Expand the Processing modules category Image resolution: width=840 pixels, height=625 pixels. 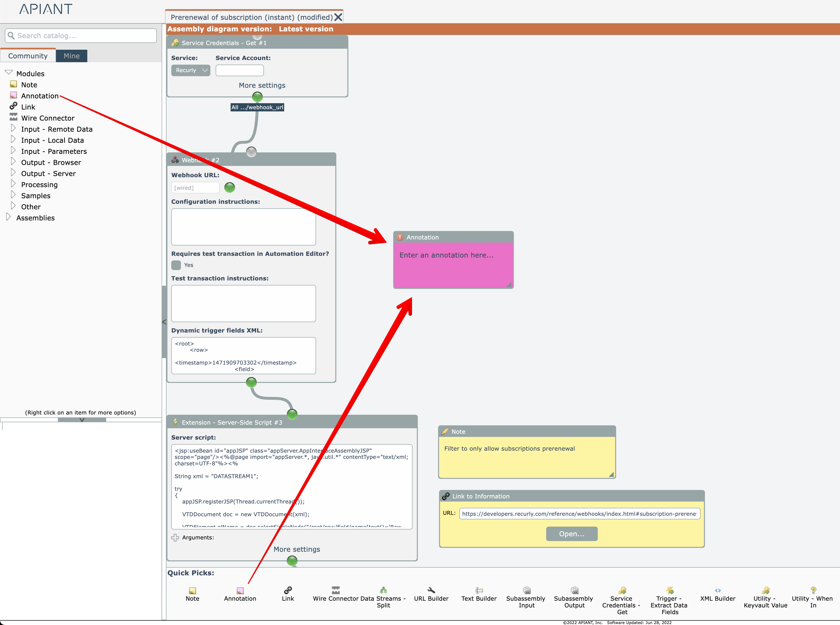(x=13, y=184)
